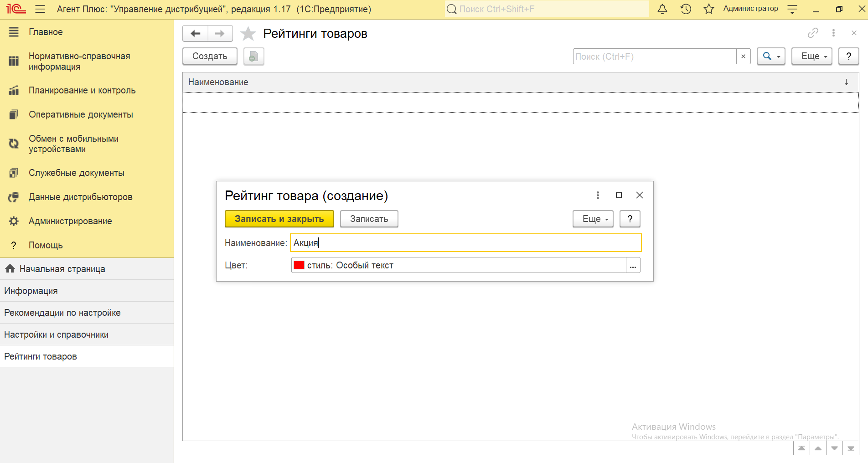Image resolution: width=868 pixels, height=463 pixels.
Task: Get link to Рейтинги товаров form
Action: [813, 33]
